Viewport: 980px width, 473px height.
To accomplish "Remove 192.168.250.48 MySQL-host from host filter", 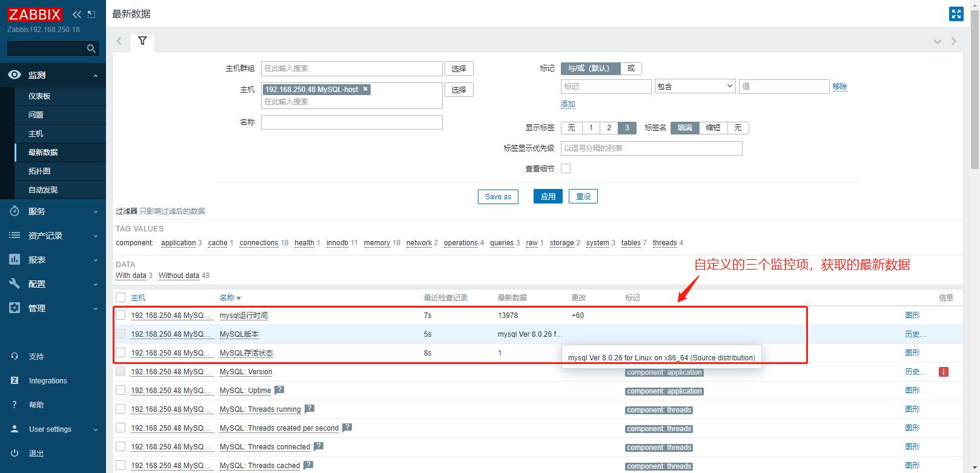I will (365, 89).
